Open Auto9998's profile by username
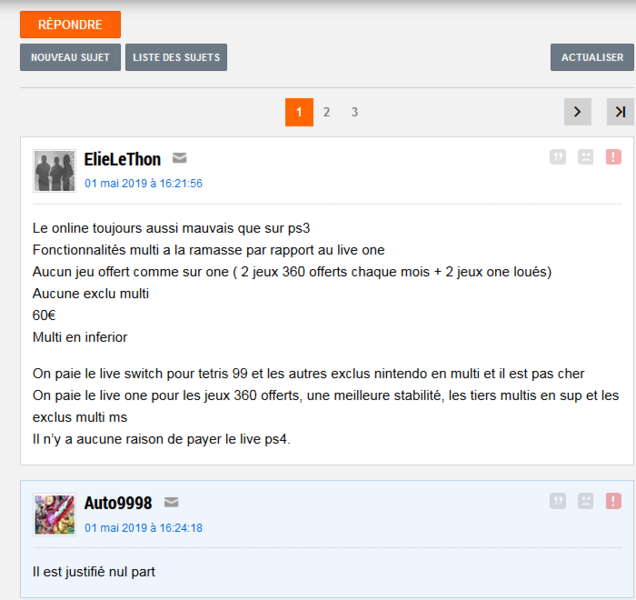The height and width of the screenshot is (600, 636). [118, 503]
